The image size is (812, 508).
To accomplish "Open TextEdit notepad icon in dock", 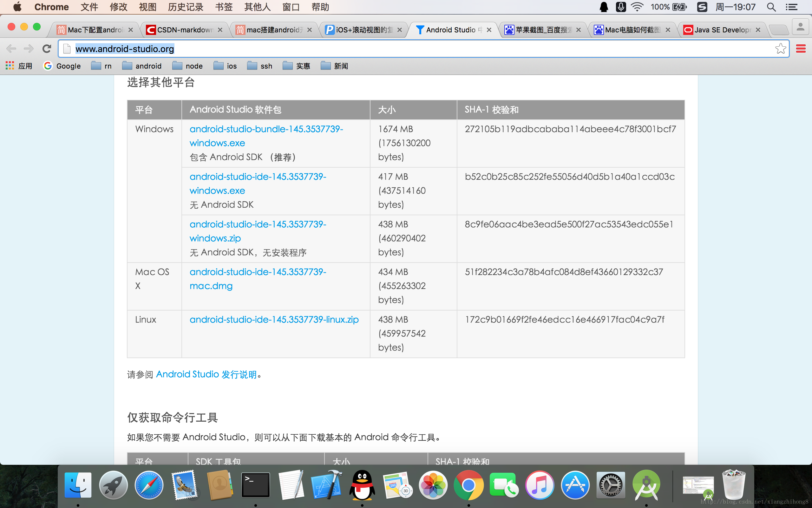I will click(291, 485).
